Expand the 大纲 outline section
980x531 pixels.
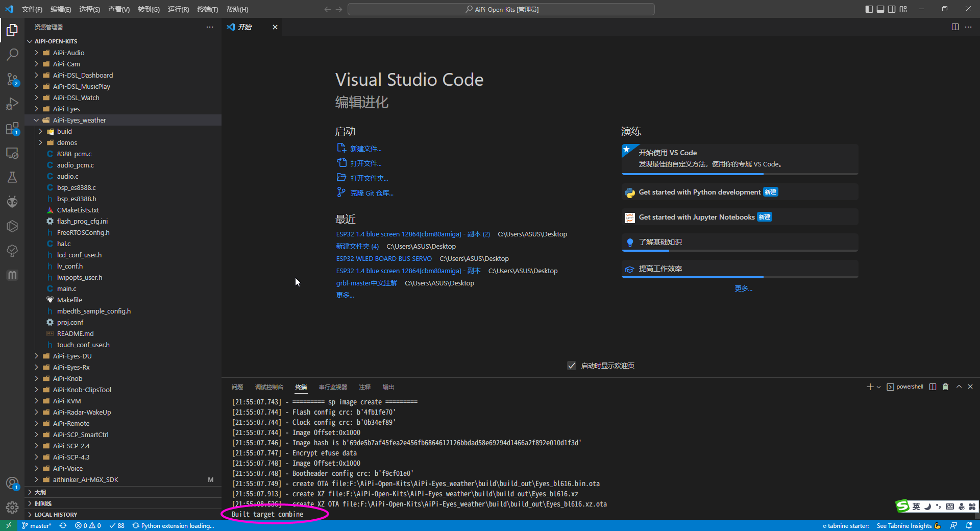pos(123,492)
